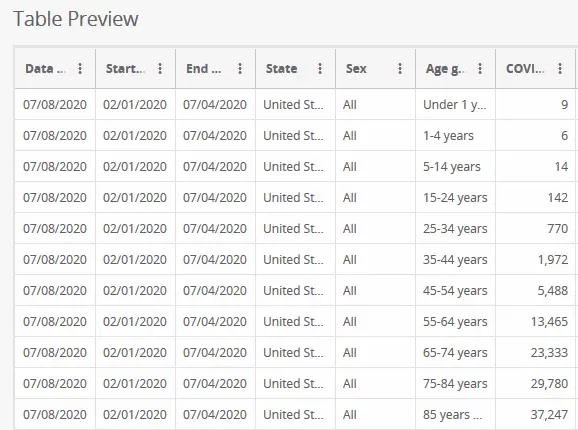Click the cell showing 37,247 deaths
The image size is (578, 430).
pos(535,415)
